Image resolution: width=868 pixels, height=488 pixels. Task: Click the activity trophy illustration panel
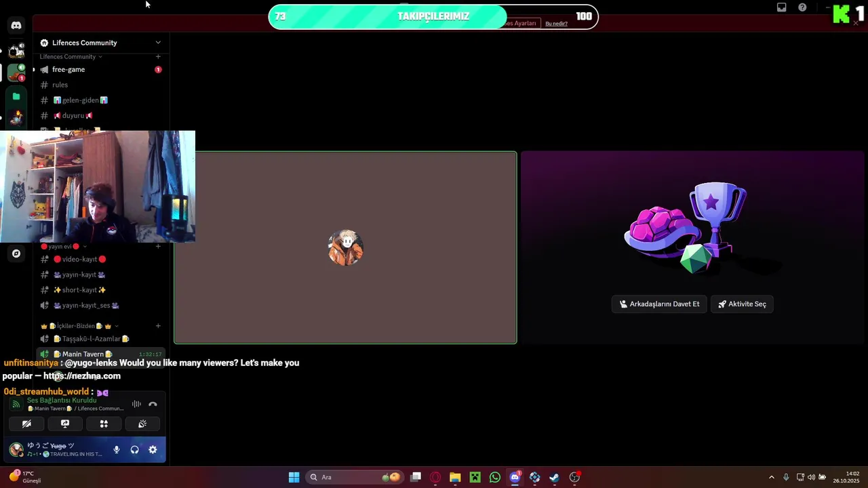click(692, 248)
